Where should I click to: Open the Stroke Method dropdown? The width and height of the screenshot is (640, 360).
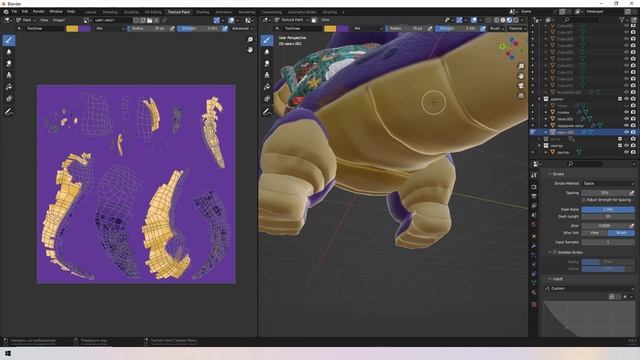[608, 184]
